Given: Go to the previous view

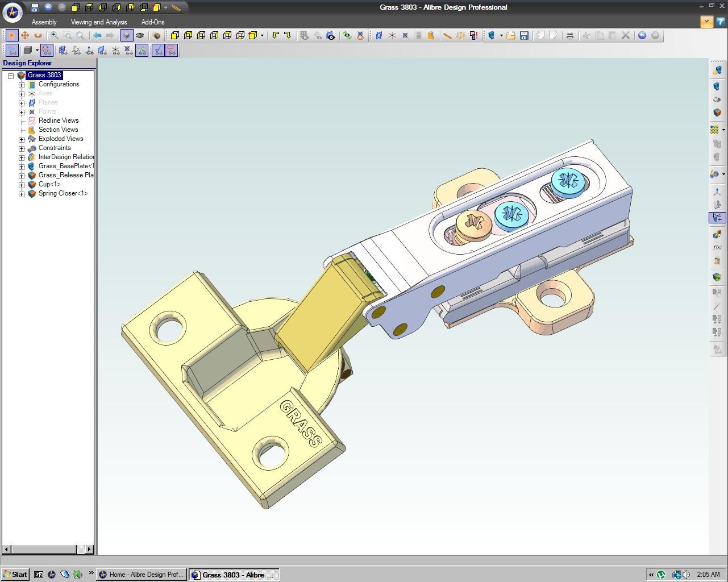Looking at the screenshot, I should point(97,35).
